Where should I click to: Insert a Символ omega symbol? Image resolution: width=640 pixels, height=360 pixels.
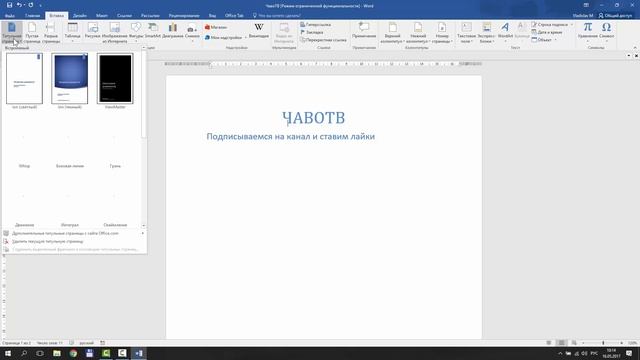[606, 32]
